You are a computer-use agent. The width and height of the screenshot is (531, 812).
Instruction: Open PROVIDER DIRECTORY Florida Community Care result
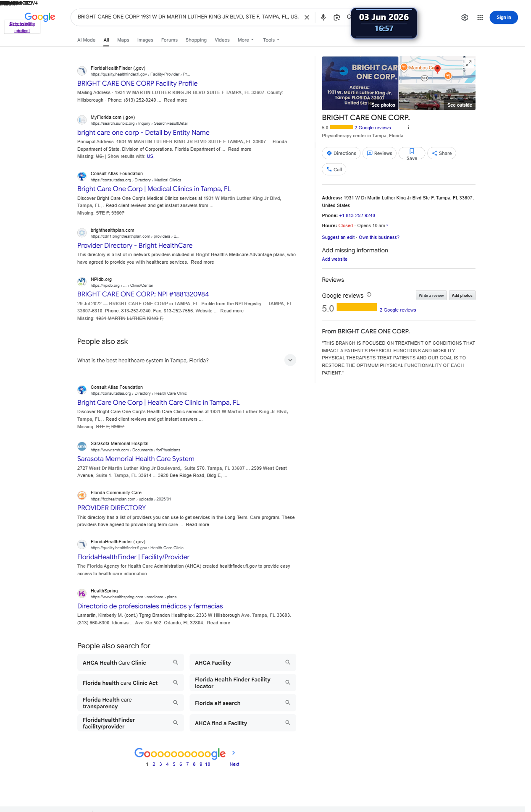click(x=111, y=508)
